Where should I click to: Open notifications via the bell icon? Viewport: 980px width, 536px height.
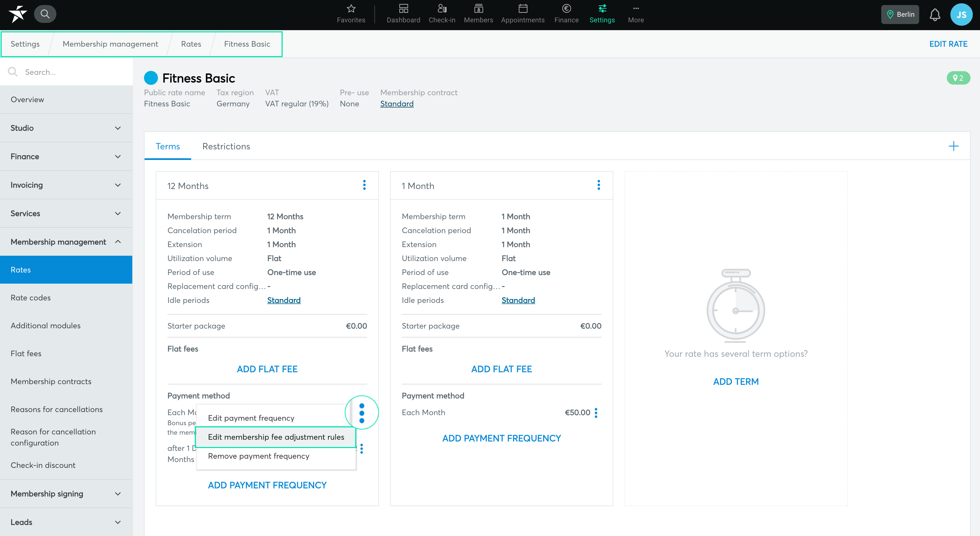[x=935, y=15]
